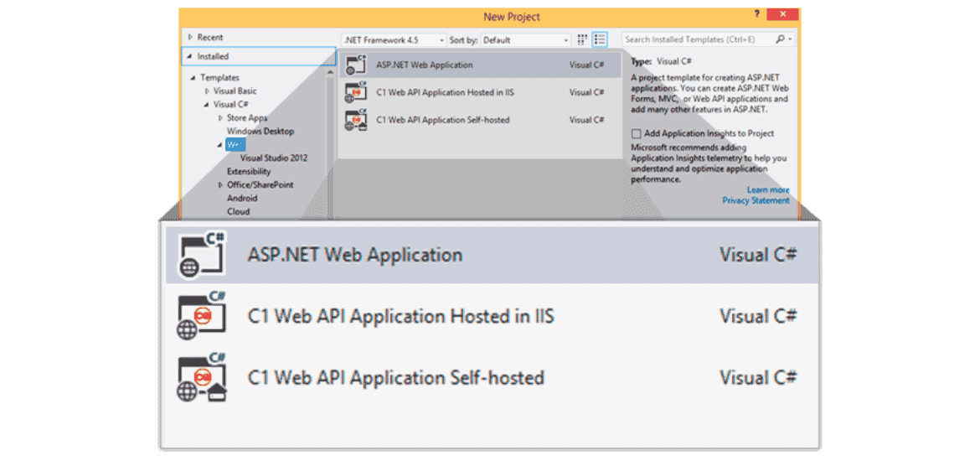Screen dimensions: 980x461
Task: Click enlarged 'C1 Web API Application Hosted in IIS' text
Action: tap(400, 317)
